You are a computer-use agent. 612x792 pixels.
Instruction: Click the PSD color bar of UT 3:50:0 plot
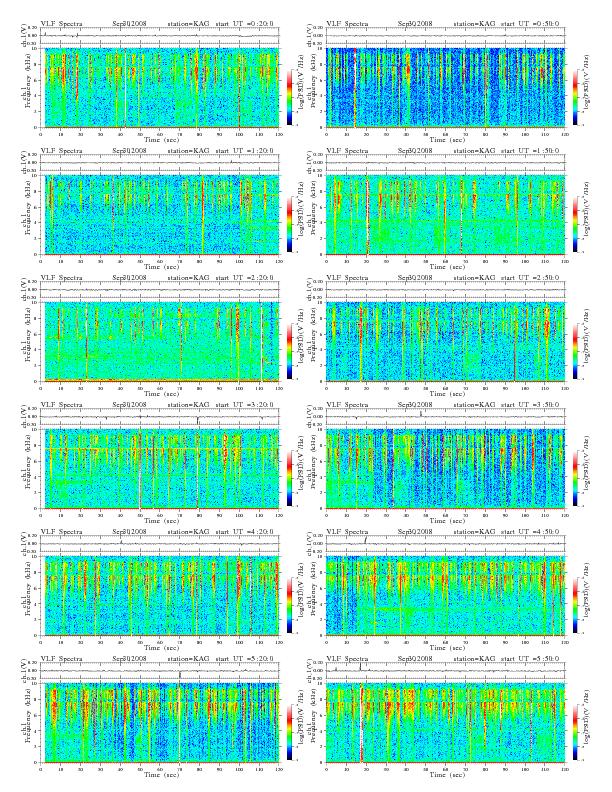click(576, 477)
